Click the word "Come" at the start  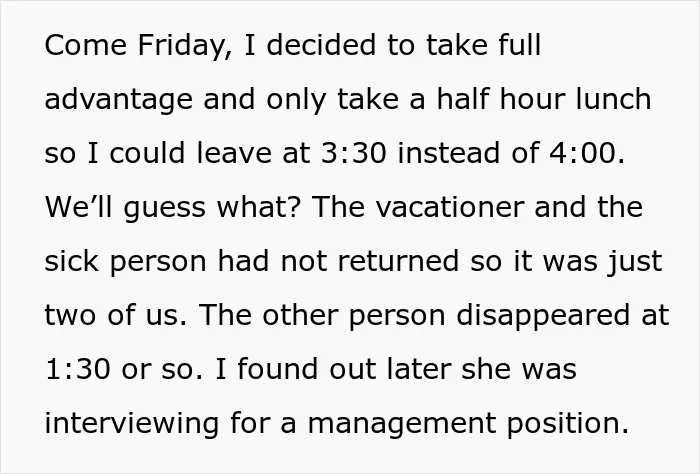86,45
